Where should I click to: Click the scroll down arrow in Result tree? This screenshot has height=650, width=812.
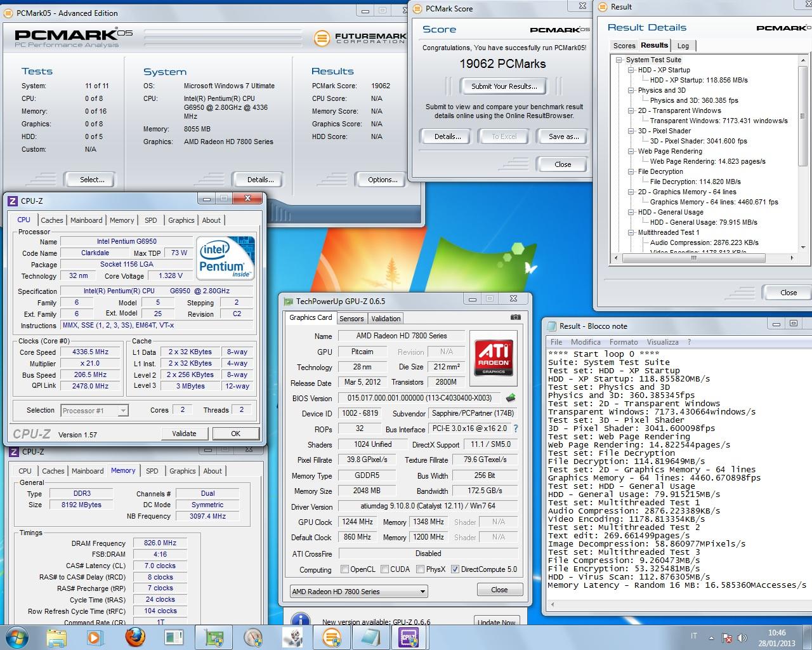coord(804,248)
